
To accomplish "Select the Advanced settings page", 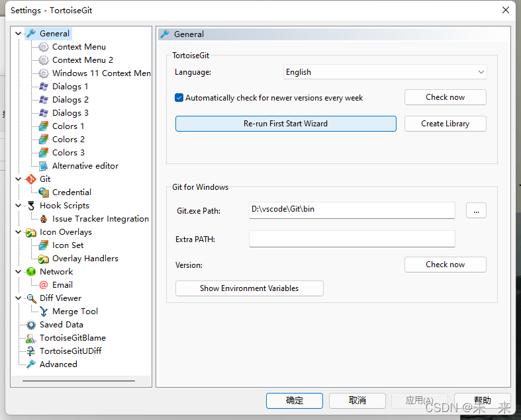I will point(58,364).
